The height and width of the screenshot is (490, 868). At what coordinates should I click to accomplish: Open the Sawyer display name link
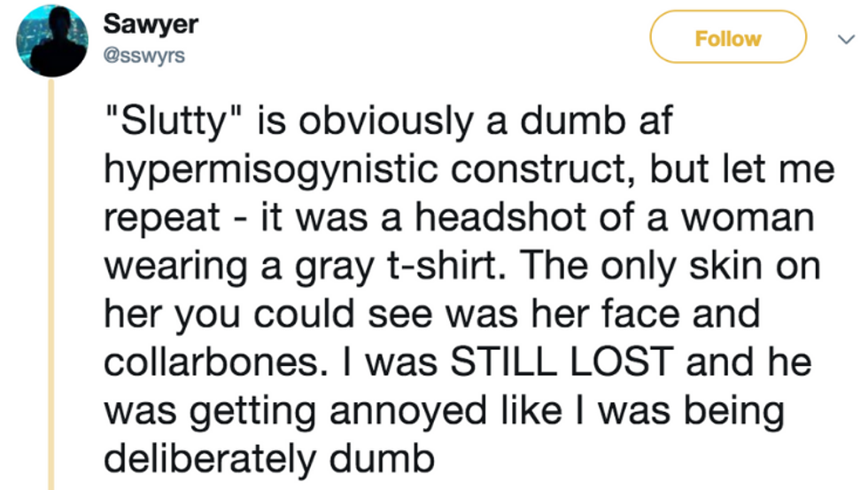pyautogui.click(x=151, y=24)
